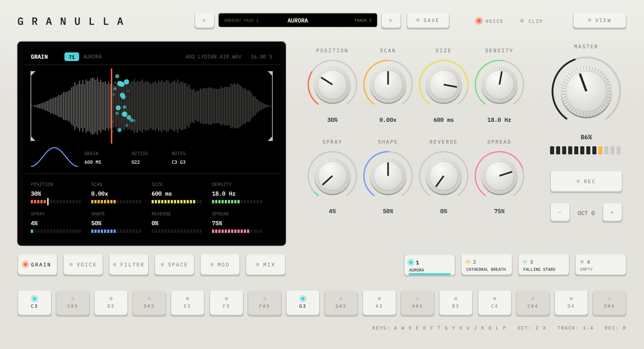Click the SAVE button

click(x=428, y=20)
